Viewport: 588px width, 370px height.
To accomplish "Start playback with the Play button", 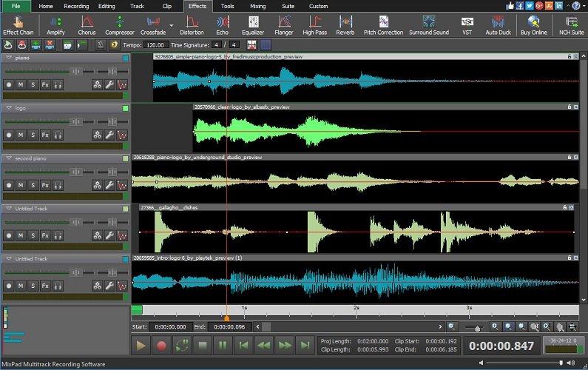I will tap(141, 346).
